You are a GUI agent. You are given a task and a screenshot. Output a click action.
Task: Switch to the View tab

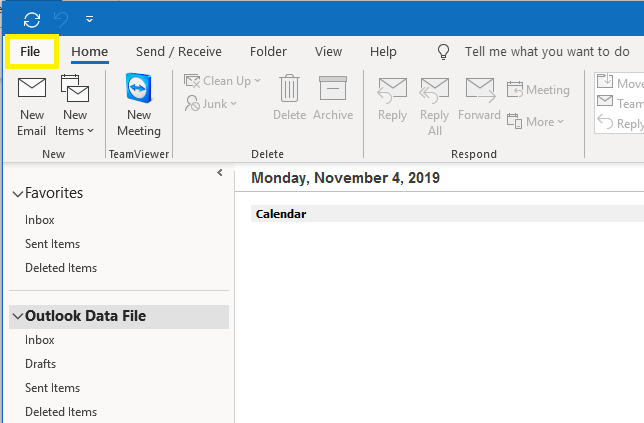pos(329,52)
